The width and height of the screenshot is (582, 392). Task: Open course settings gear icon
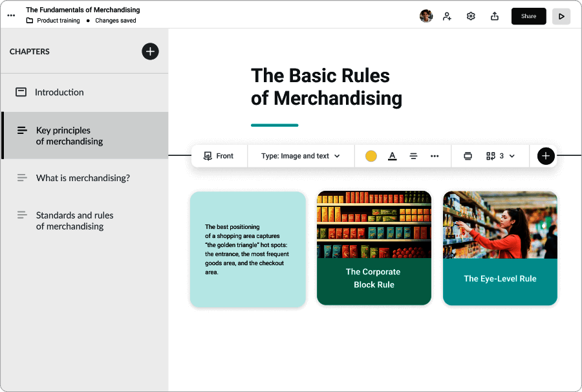click(471, 16)
